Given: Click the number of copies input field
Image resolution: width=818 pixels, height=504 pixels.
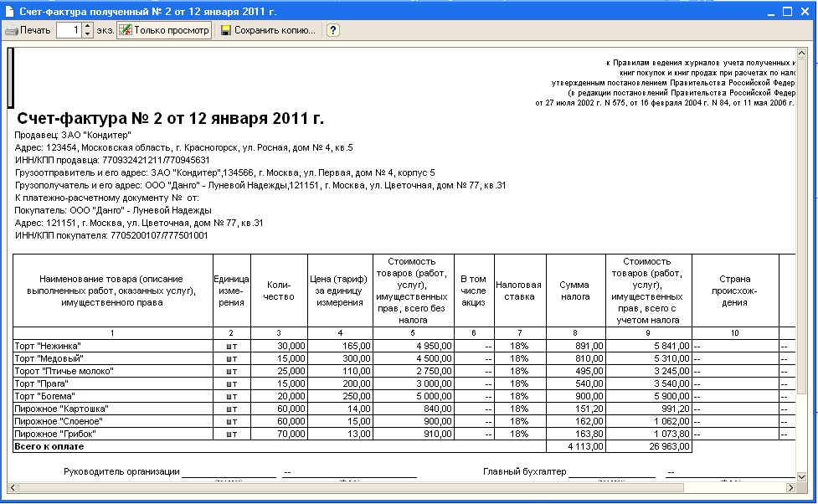Looking at the screenshot, I should (69, 30).
